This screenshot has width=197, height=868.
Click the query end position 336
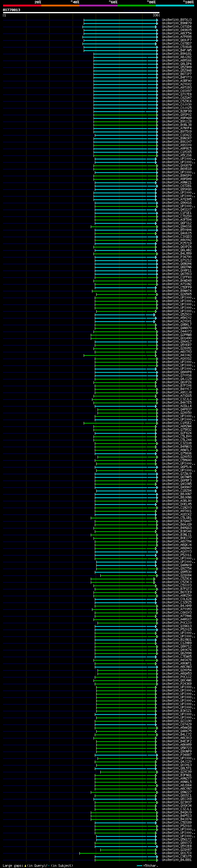point(155,15)
